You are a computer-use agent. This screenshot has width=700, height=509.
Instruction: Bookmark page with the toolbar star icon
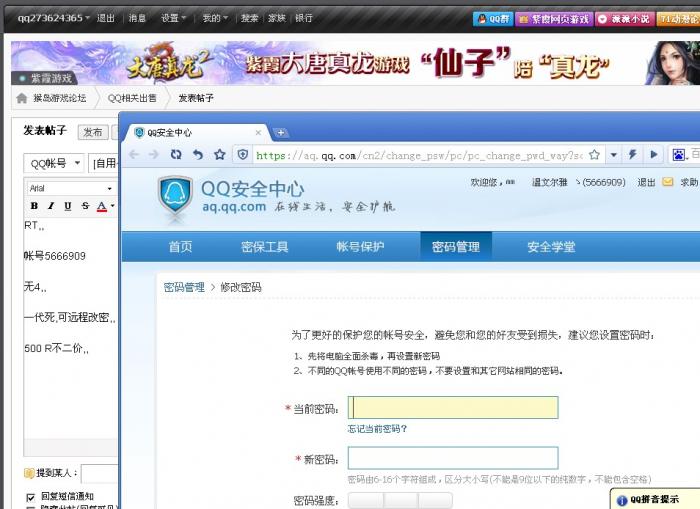click(x=220, y=154)
